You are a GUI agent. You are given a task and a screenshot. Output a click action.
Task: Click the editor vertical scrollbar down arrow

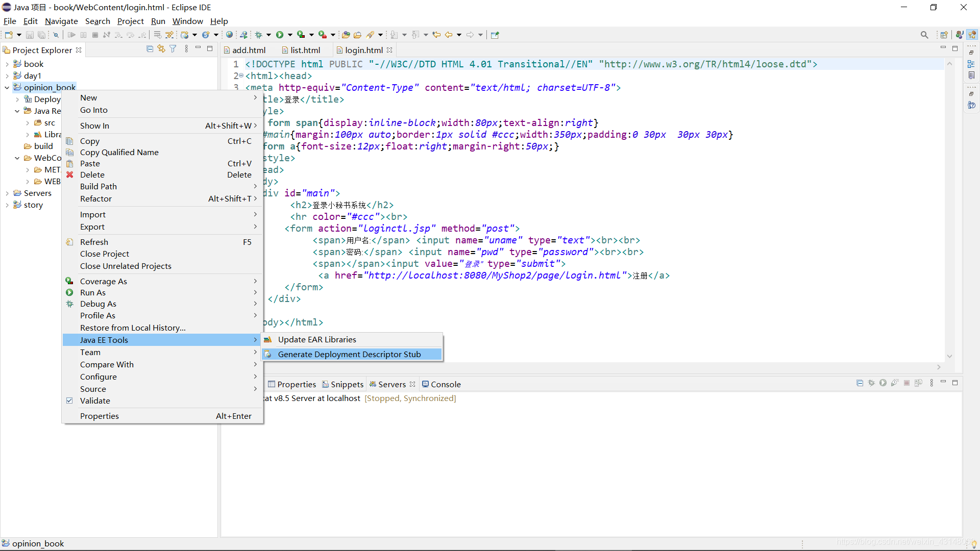coord(949,356)
